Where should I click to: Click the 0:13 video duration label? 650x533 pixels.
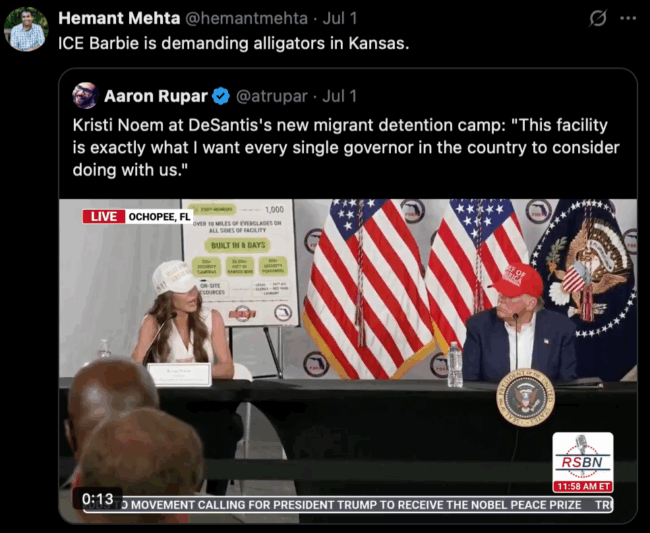[97, 499]
